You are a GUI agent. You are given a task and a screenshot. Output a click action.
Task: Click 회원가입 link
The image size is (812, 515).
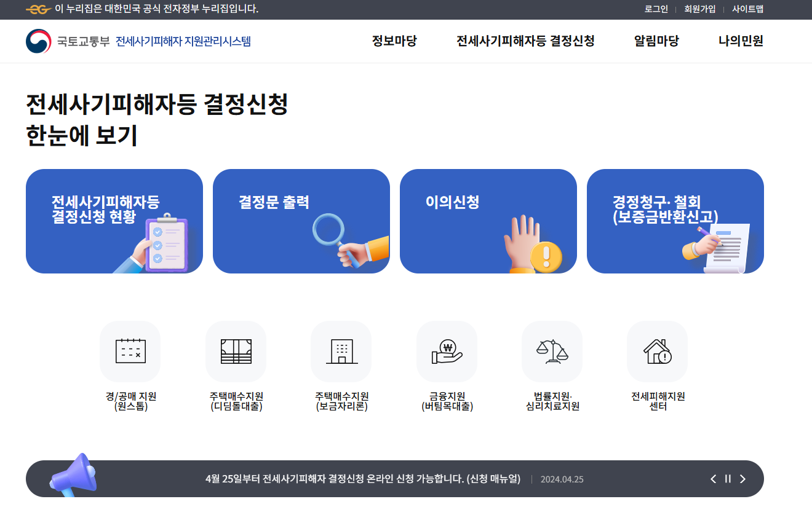700,9
